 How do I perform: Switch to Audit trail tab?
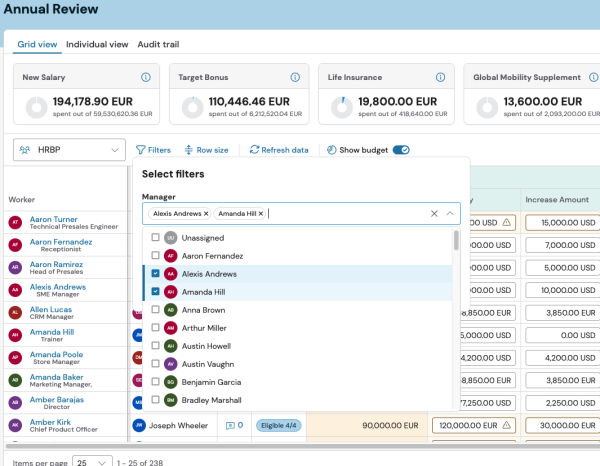coord(157,44)
